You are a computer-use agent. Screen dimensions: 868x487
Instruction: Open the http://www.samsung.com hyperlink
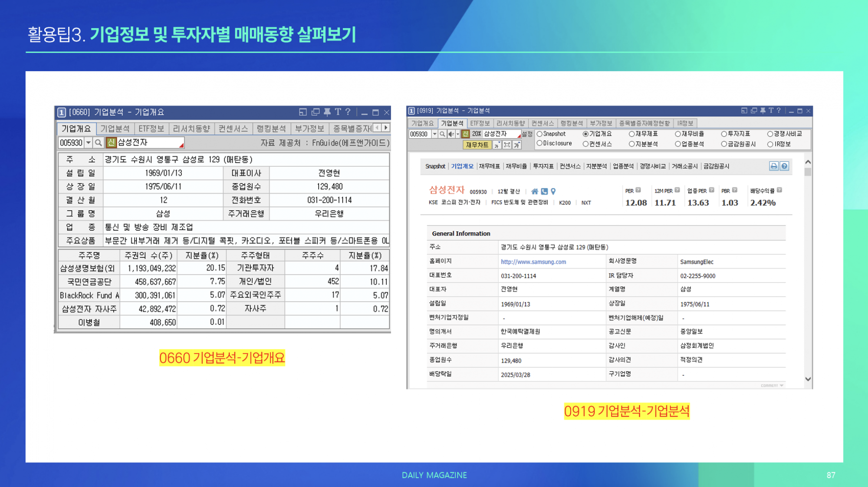click(x=533, y=262)
